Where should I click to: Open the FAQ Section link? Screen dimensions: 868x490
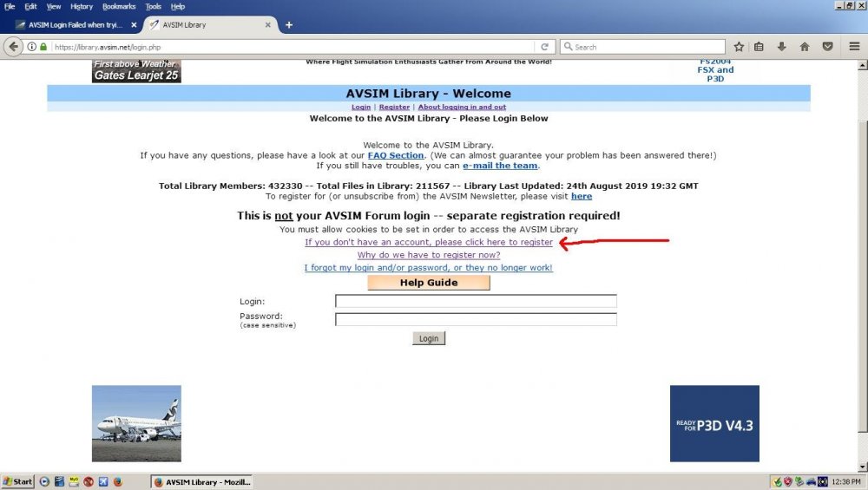click(396, 155)
